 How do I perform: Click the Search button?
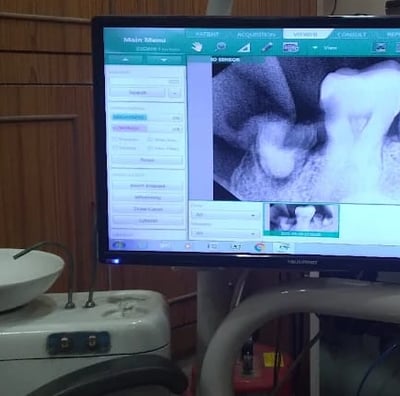click(137, 92)
